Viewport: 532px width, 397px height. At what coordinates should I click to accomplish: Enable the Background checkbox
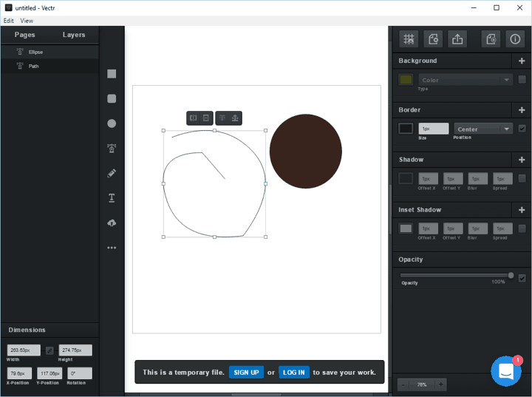[x=522, y=80]
